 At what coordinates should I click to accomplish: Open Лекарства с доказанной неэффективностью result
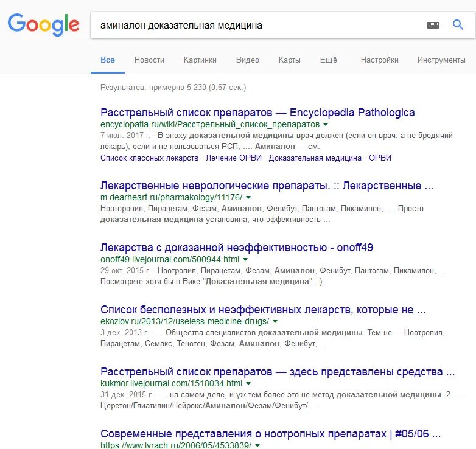(x=237, y=248)
